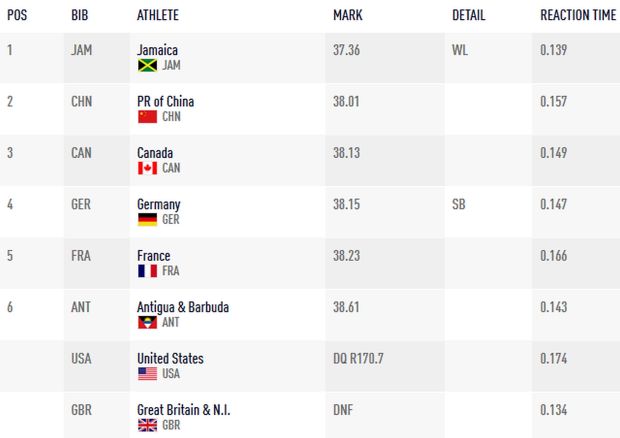Sort by the MARK column header

click(348, 15)
